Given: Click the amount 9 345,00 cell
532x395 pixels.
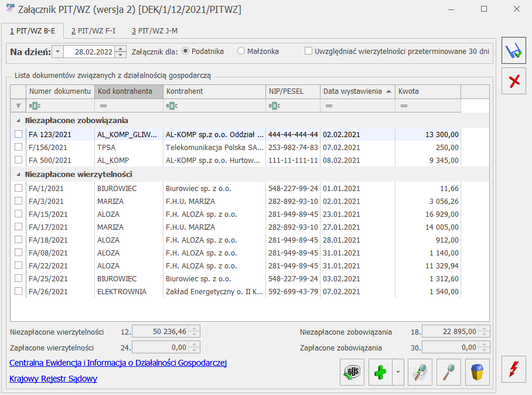Looking at the screenshot, I should (x=428, y=160).
